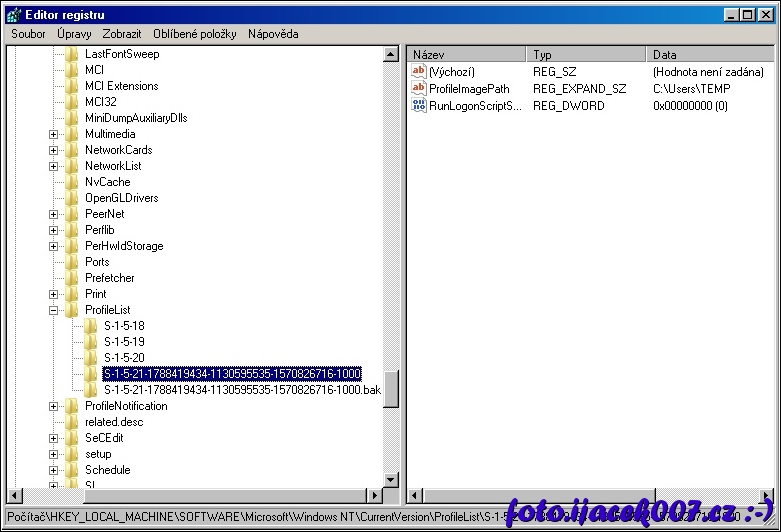Collapse the ProfileList tree node
This screenshot has height=532, width=781.
click(54, 310)
